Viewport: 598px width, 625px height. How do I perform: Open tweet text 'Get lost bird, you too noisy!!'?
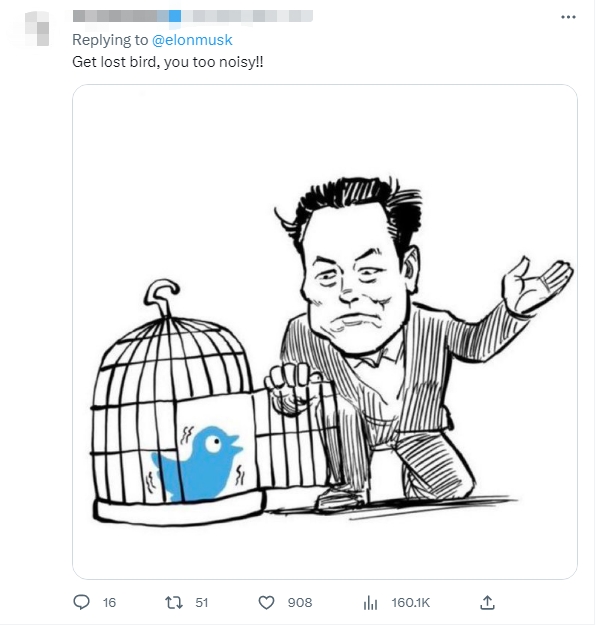(x=168, y=62)
